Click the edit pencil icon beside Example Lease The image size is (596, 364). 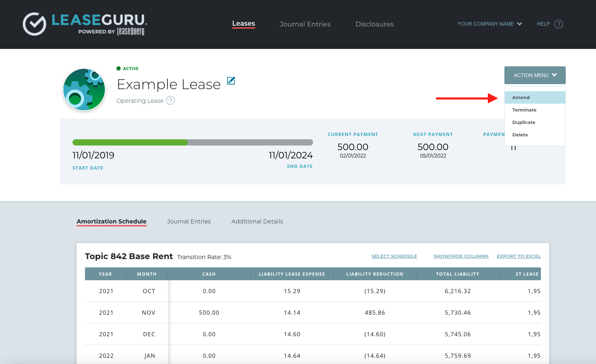(x=231, y=81)
